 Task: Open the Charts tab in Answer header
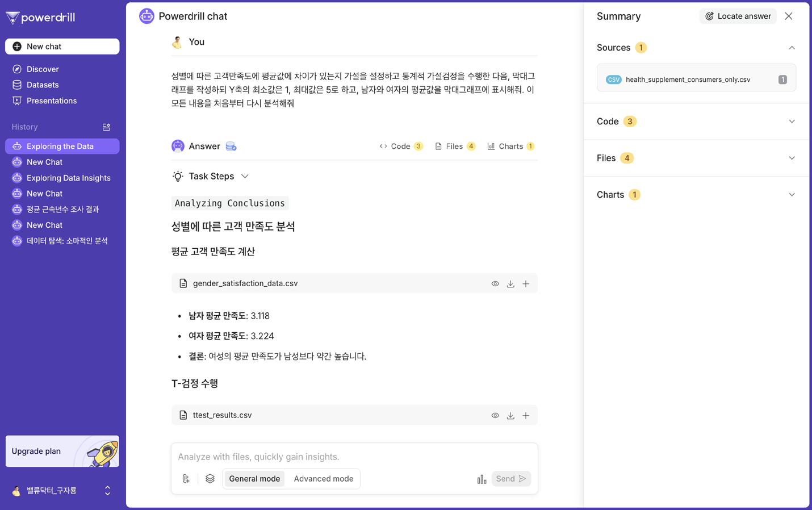point(510,147)
